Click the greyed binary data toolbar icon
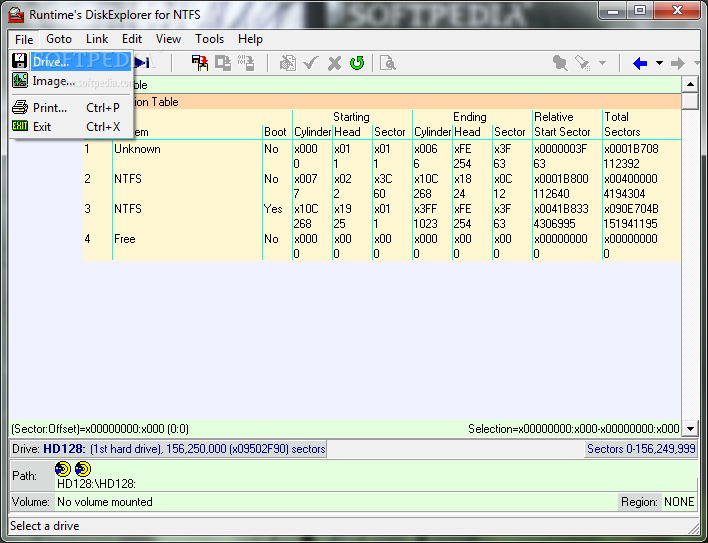This screenshot has width=708, height=543. pos(246,63)
